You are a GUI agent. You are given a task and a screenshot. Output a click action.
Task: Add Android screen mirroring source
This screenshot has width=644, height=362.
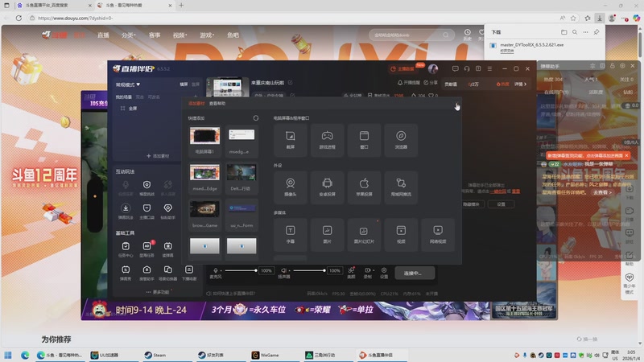pos(327,187)
